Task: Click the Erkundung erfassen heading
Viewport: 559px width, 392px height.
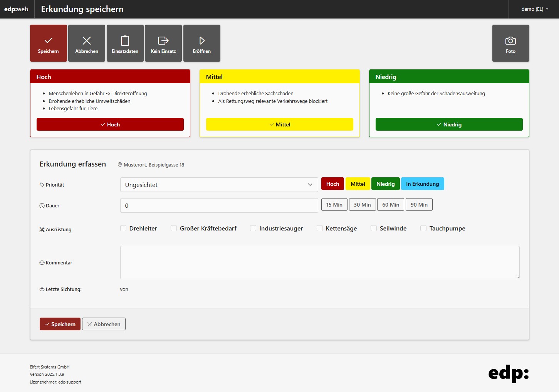Action: click(x=73, y=164)
